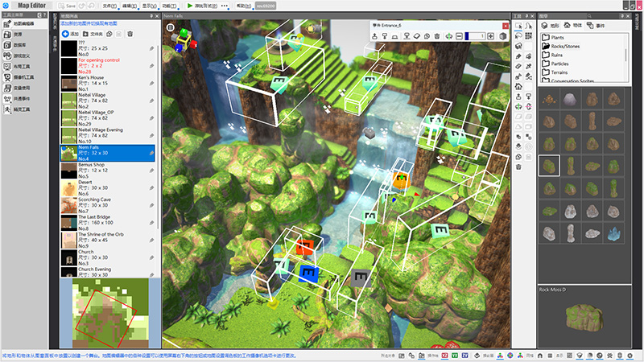Click the Save button in the toolbar
644x362 pixels.
pos(66,6)
